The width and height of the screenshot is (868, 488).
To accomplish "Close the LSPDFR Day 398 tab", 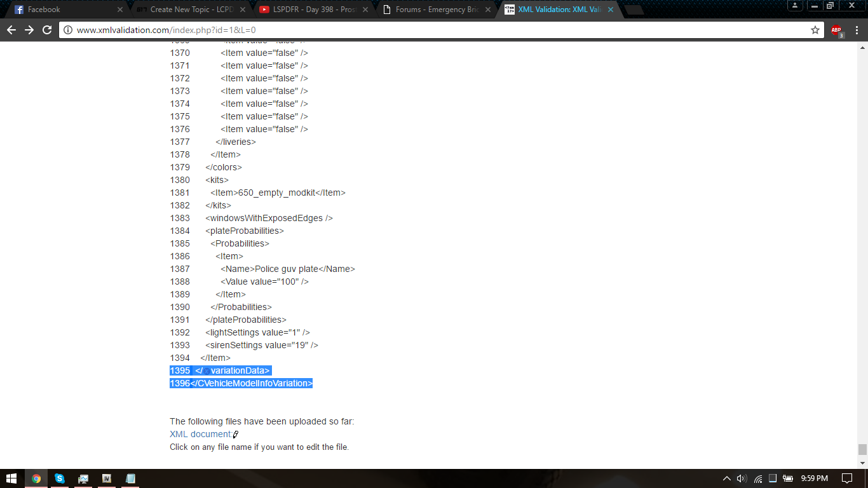I will tap(365, 10).
